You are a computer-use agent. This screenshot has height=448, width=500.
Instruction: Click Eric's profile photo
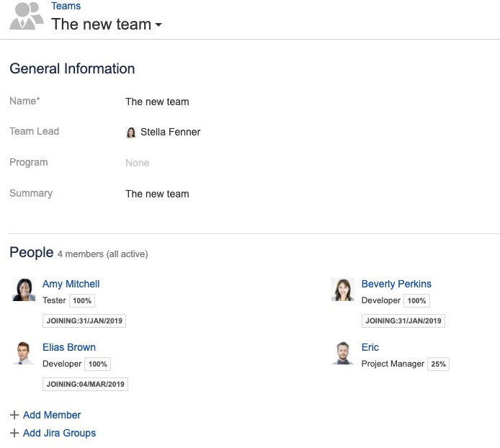(x=342, y=353)
